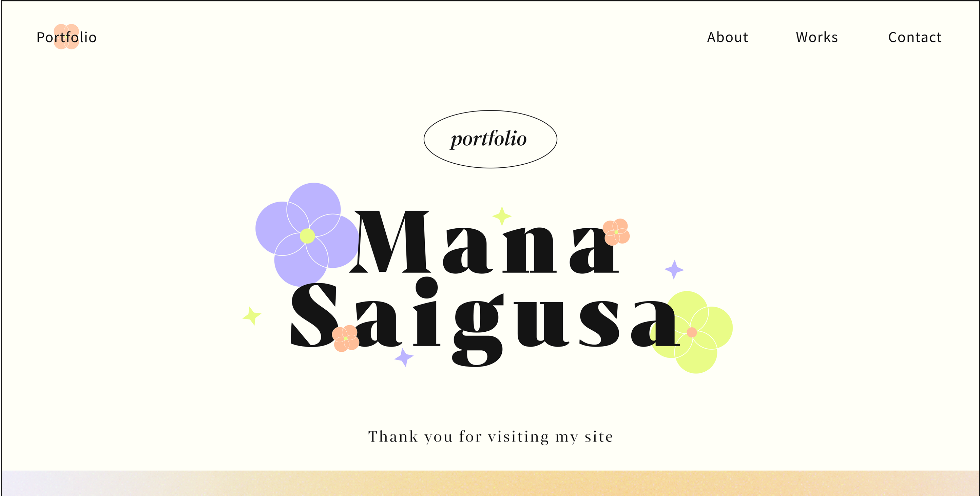Viewport: 980px width, 496px height.
Task: Click the small orange flower beside Mana
Action: (x=616, y=232)
